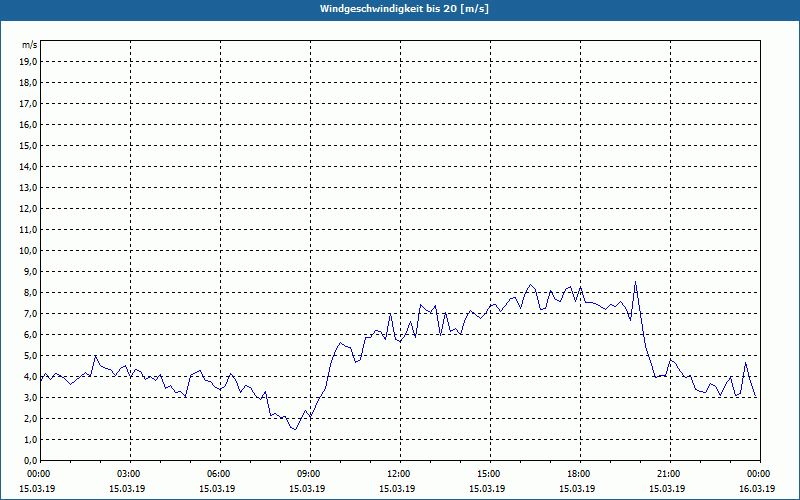Click the 15.03.19 date under 06:00
This screenshot has height=500, width=800.
click(x=217, y=488)
